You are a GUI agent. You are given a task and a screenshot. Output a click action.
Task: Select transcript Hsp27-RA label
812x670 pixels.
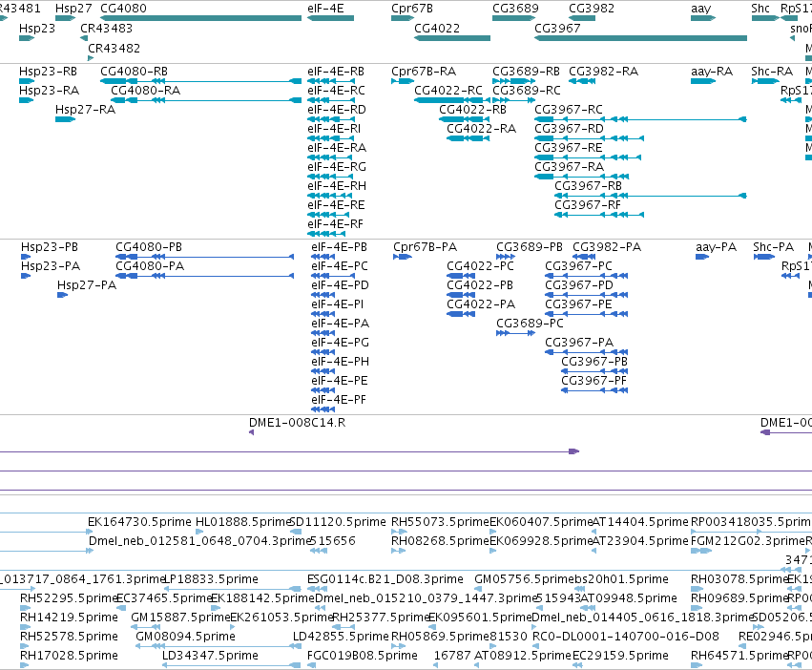tap(86, 110)
